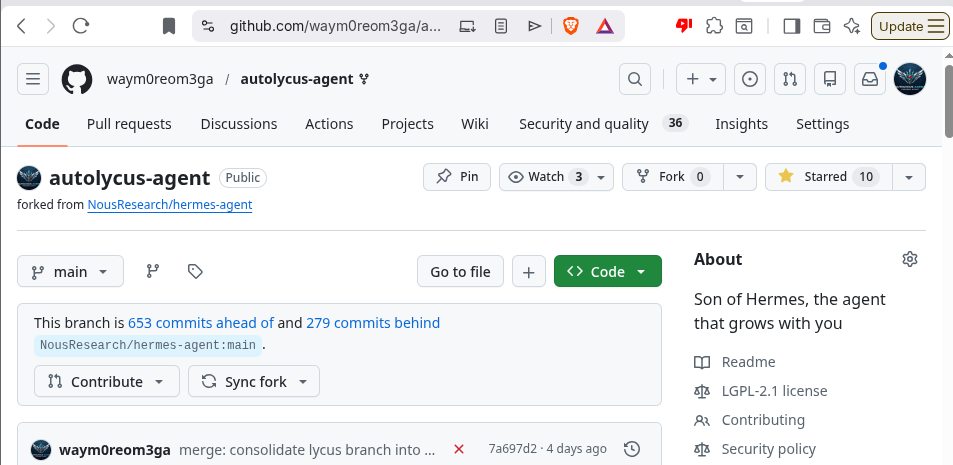Open the Insights tab

click(x=741, y=124)
